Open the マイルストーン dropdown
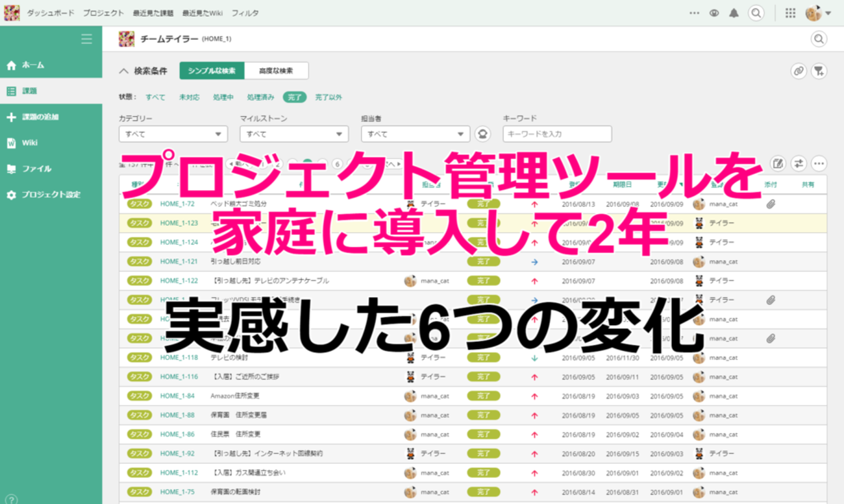The height and width of the screenshot is (504, 844). (293, 134)
